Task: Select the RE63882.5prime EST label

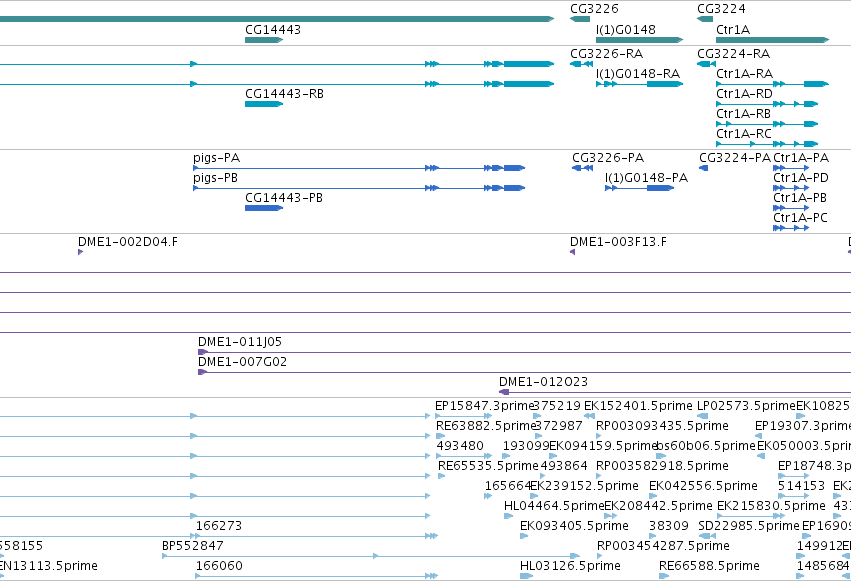Action: point(486,426)
